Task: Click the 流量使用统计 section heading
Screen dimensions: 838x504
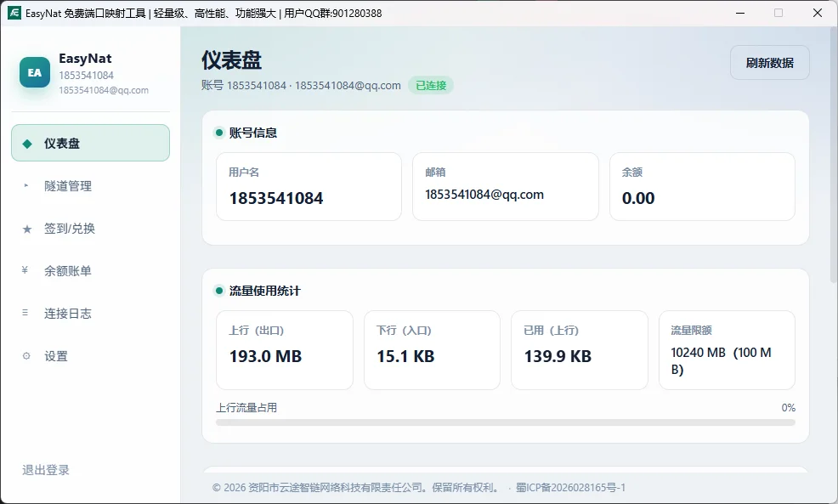Action: [264, 291]
